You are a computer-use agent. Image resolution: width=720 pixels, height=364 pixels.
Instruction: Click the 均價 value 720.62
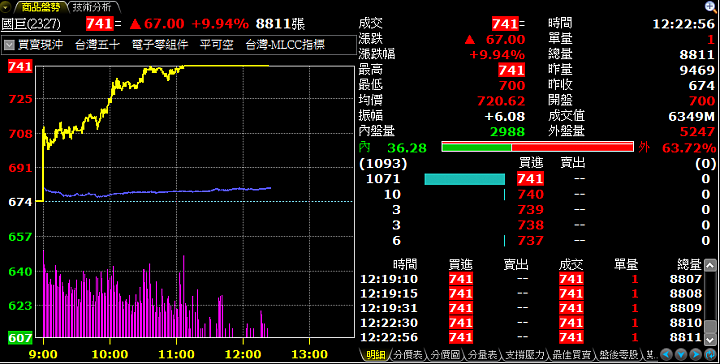501,101
